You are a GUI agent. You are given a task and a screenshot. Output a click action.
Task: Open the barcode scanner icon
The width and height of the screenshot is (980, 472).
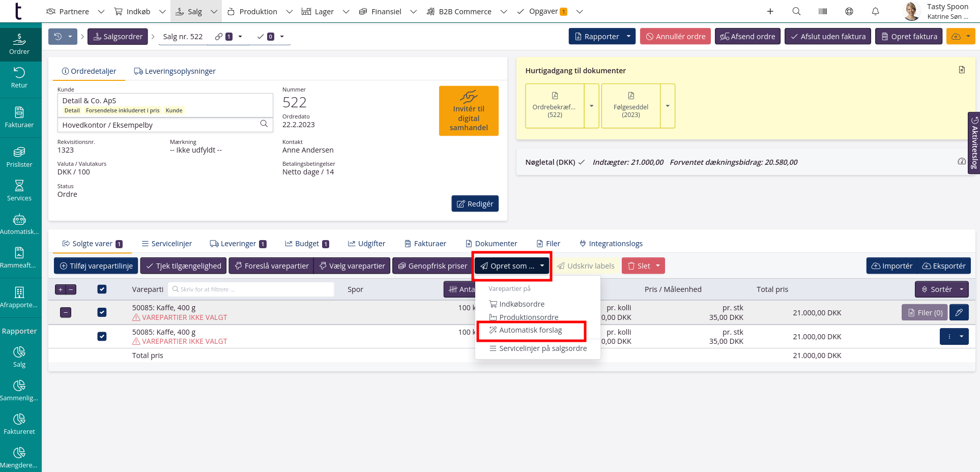coord(823,11)
